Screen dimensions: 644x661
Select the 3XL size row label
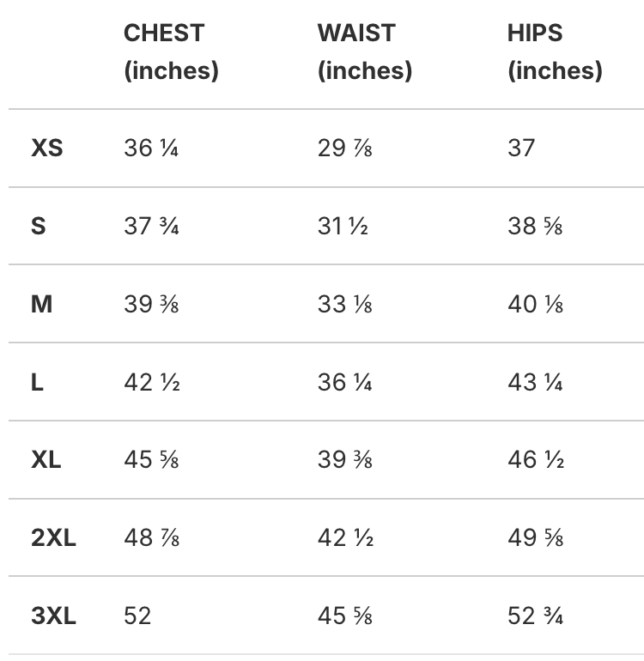[x=53, y=616]
